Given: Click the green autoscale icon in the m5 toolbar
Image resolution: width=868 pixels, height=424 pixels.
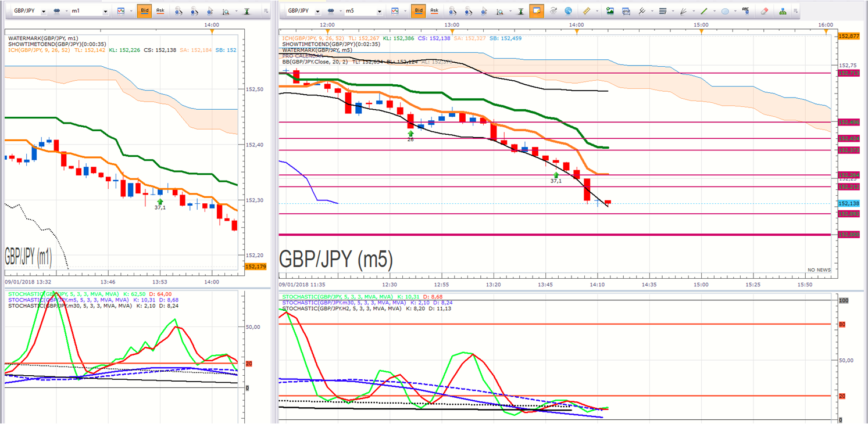Looking at the screenshot, I should coord(521,11).
